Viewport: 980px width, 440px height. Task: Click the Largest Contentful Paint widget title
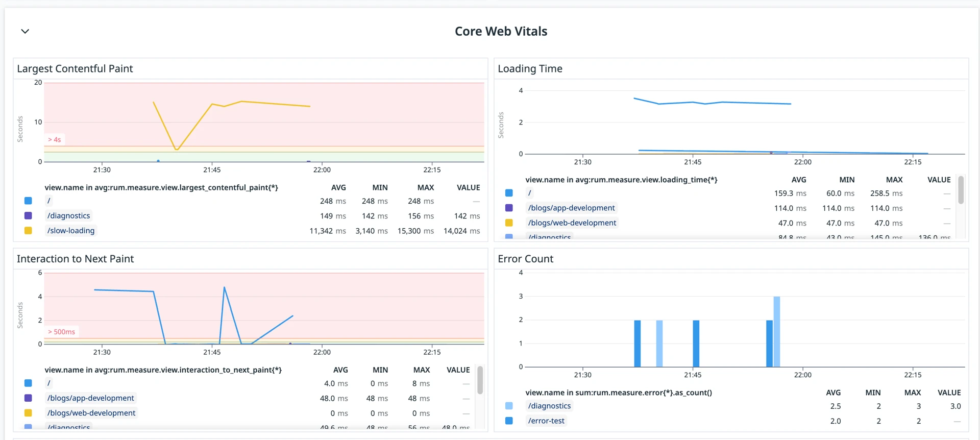(x=75, y=69)
